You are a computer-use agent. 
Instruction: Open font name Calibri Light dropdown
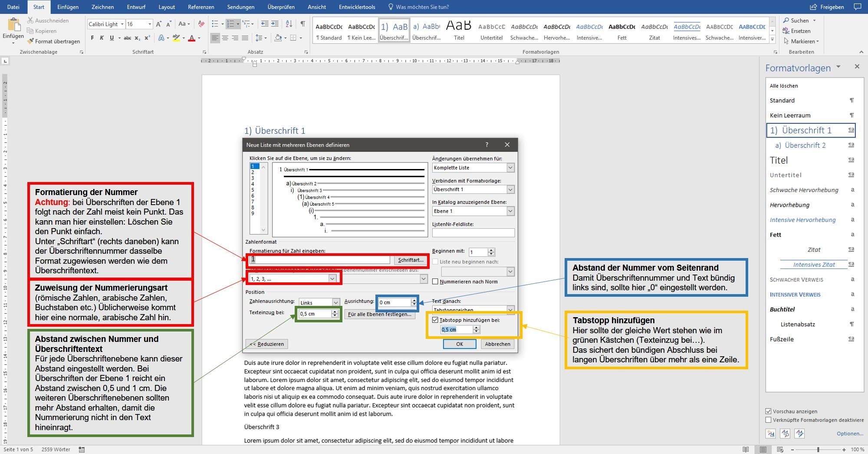point(122,24)
